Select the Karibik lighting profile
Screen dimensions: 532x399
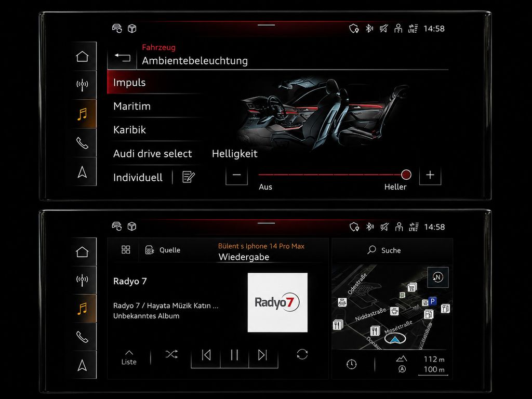tap(155, 129)
